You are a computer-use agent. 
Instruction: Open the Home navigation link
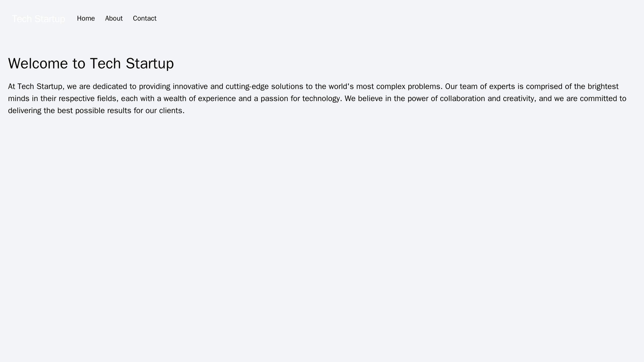86,18
